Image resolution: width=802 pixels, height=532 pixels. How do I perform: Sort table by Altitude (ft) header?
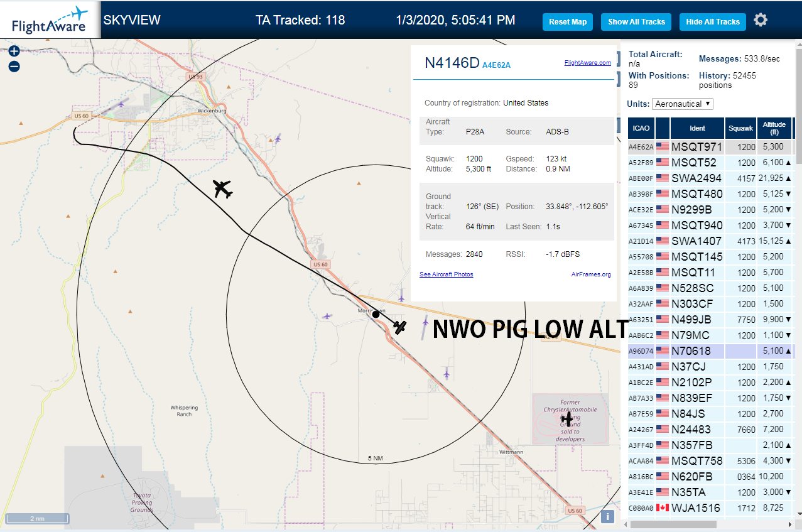pos(774,128)
